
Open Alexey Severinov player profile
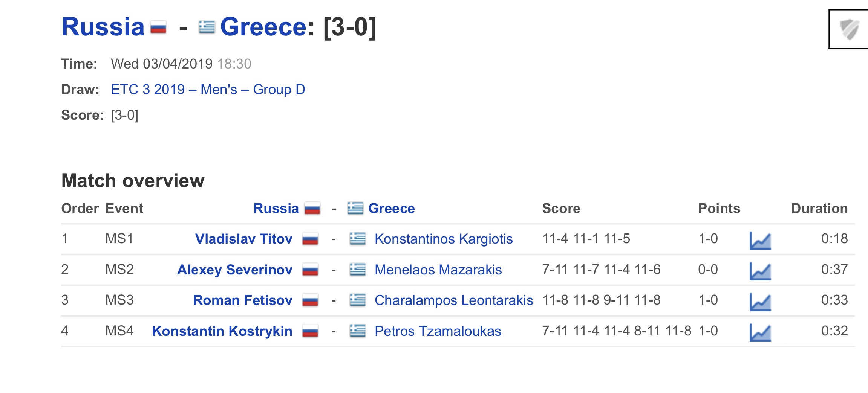[x=234, y=270]
